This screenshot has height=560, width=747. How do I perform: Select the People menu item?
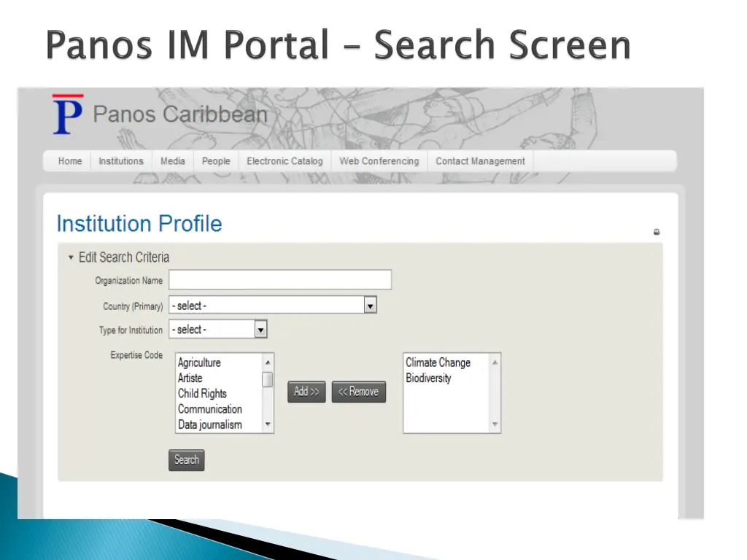216,161
